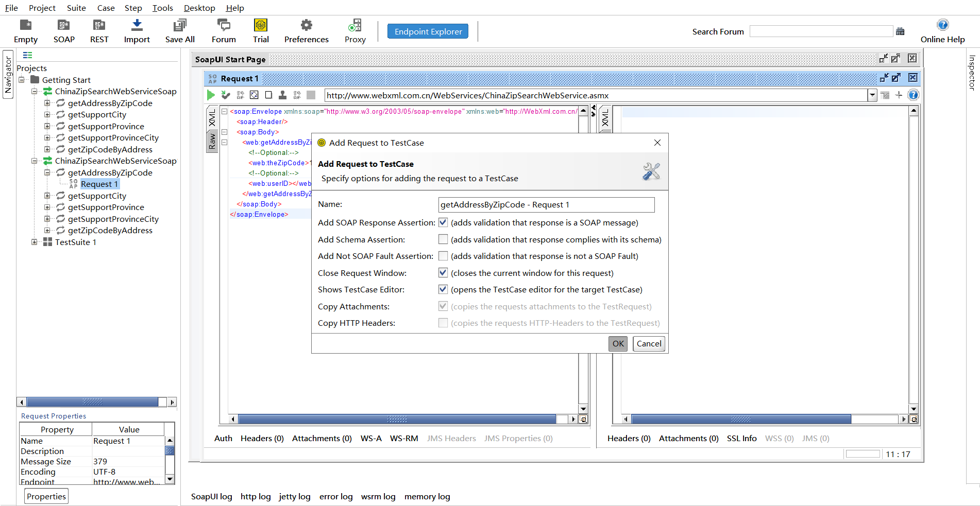Screen dimensions: 980x506
Task: Click the add request to TestCase icon
Action: click(x=226, y=95)
